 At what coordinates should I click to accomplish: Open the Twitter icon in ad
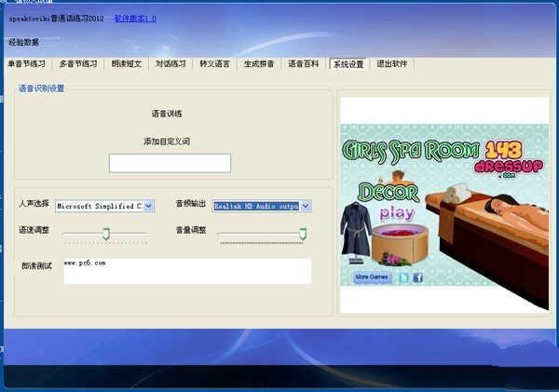coord(404,277)
